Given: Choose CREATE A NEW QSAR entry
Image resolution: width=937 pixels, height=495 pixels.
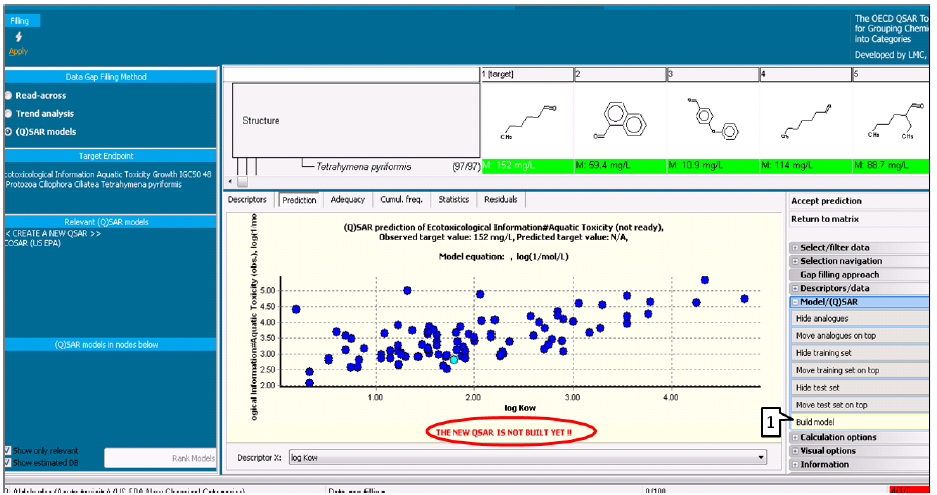Looking at the screenshot, I should pyautogui.click(x=53, y=234).
